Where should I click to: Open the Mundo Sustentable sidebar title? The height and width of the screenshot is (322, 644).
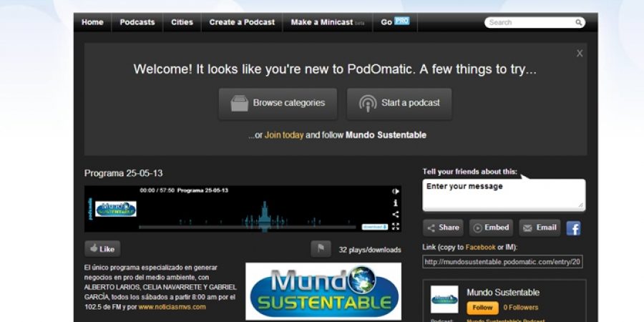tap(503, 293)
